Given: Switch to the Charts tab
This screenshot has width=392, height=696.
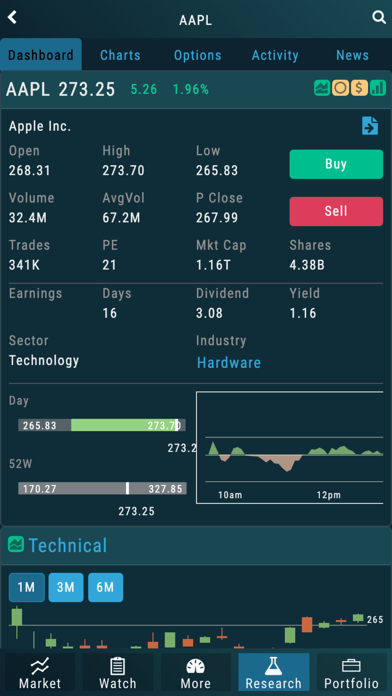Looking at the screenshot, I should pos(120,55).
